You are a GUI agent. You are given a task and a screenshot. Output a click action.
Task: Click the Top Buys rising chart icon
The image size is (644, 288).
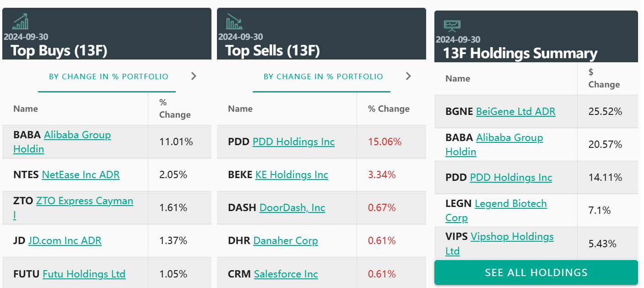click(20, 22)
